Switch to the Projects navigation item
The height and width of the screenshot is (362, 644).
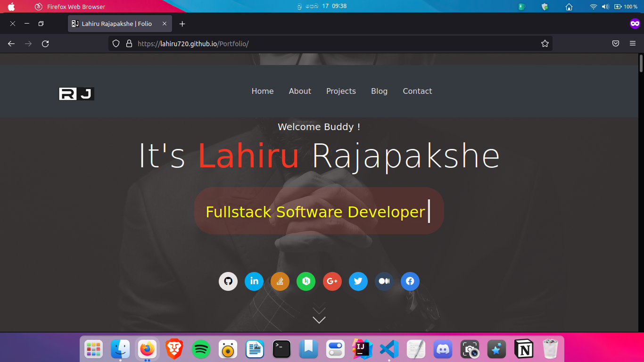(x=341, y=91)
